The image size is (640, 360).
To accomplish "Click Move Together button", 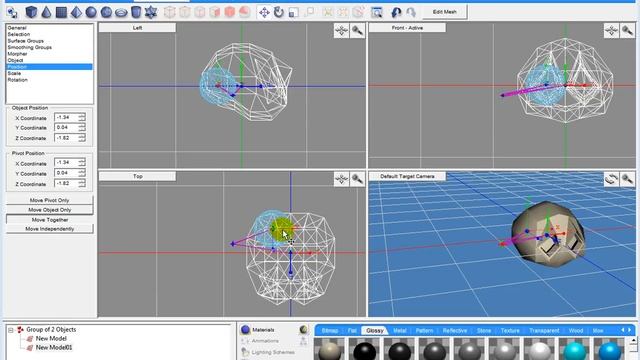I will coord(49,220).
